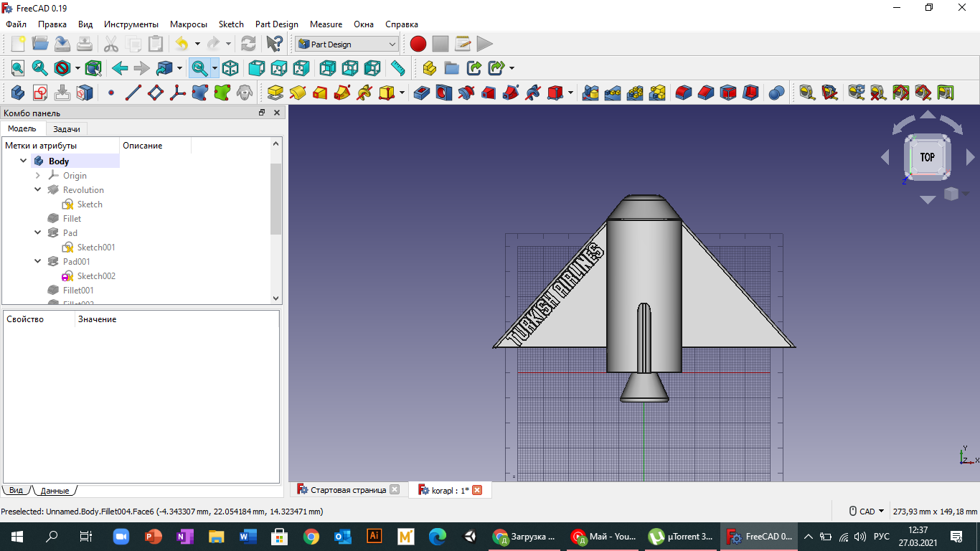Click the Boolean operation icon
Viewport: 980px width, 551px height.
[776, 93]
